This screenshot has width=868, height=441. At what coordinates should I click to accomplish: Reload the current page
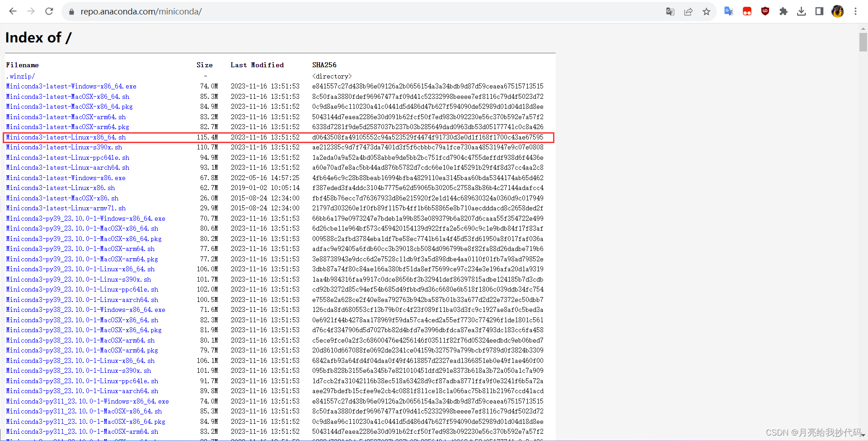click(49, 11)
